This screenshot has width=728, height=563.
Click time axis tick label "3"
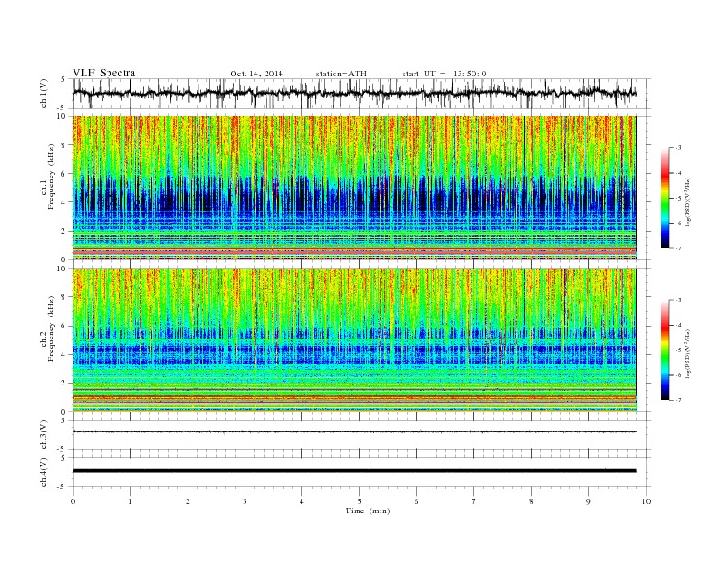245,501
